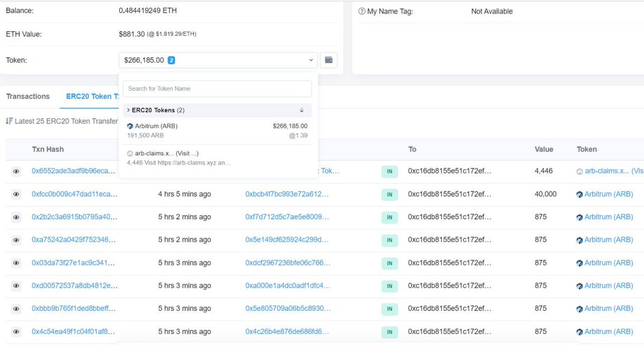
Task: Toggle the eye icon for transaction 0xa75242a0429f752346
Action: 17,240
